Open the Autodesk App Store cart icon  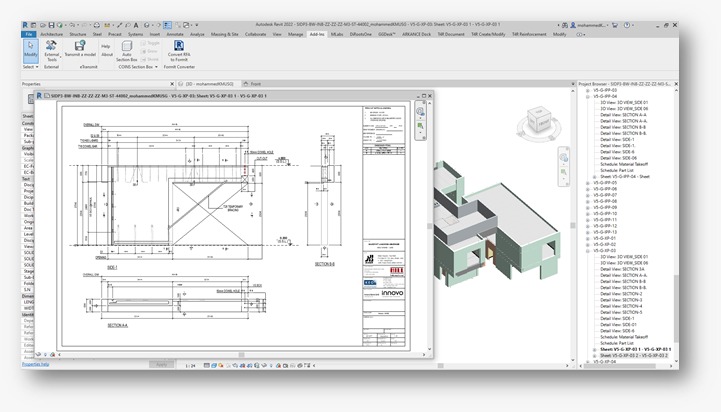(x=615, y=25)
